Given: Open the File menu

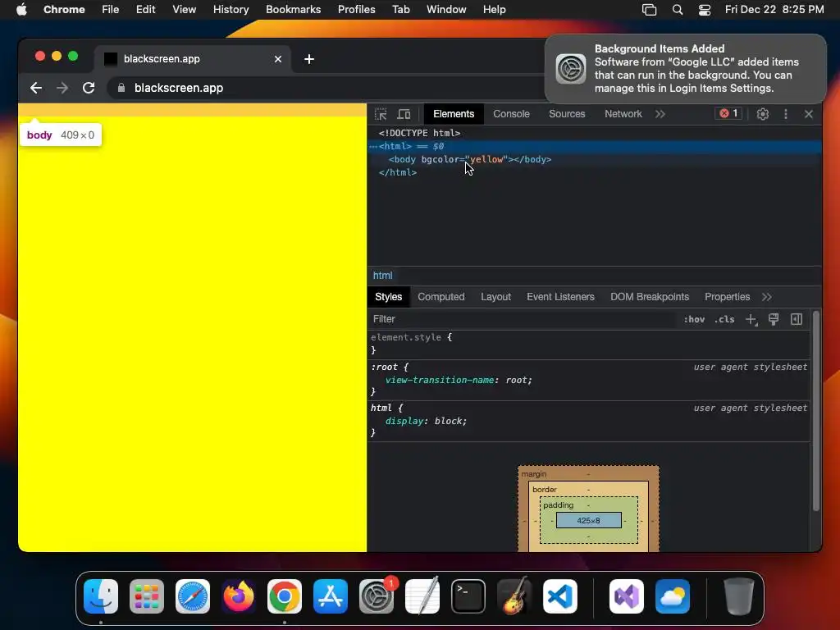Looking at the screenshot, I should tap(111, 10).
